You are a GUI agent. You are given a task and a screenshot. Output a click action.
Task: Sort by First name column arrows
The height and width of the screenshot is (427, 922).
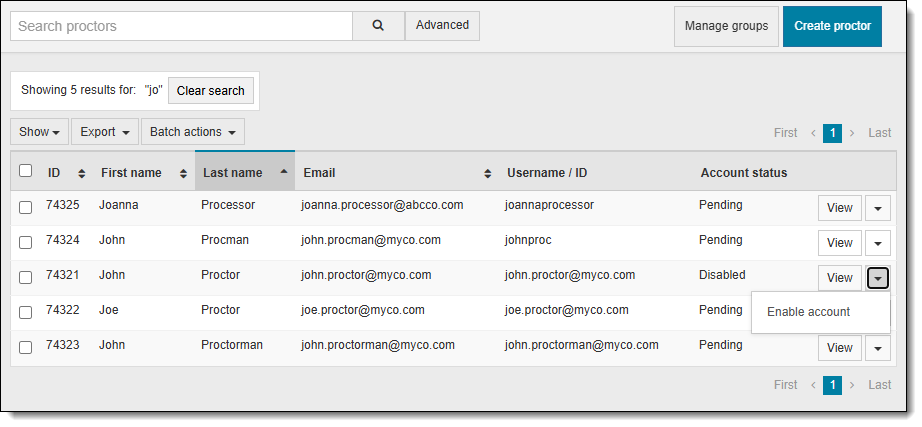(x=183, y=173)
